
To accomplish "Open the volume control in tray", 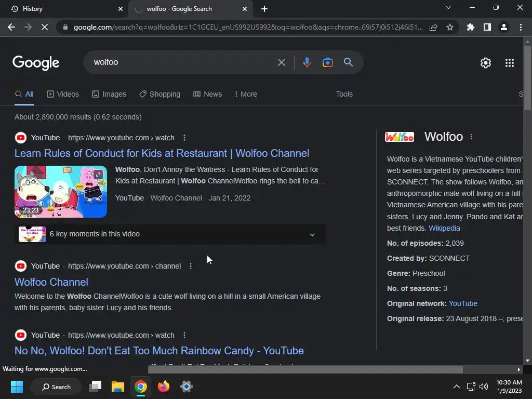I will tap(484, 387).
